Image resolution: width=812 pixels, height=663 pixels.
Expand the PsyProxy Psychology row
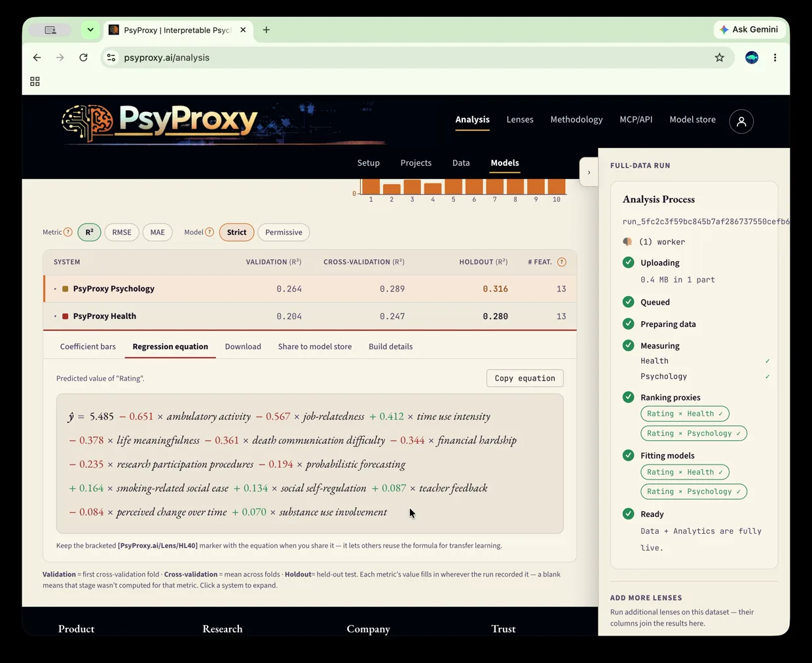(310, 288)
